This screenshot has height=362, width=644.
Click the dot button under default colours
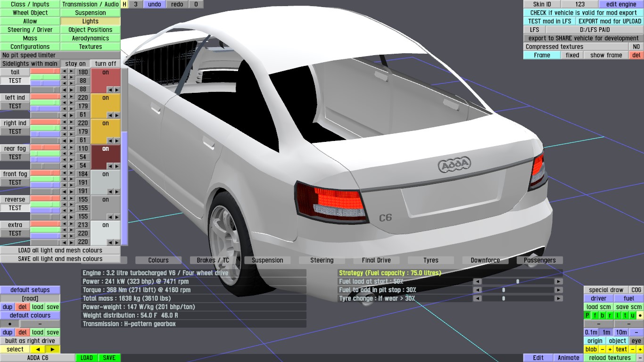10,324
